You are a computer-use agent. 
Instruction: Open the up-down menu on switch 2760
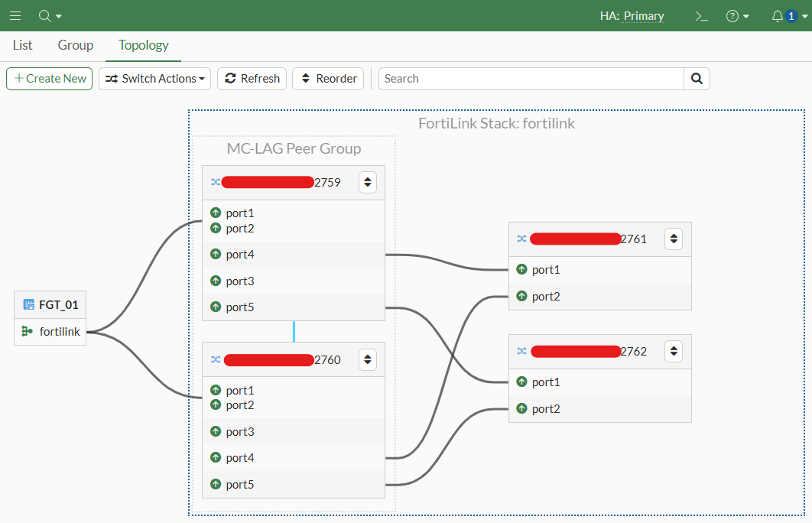click(368, 359)
